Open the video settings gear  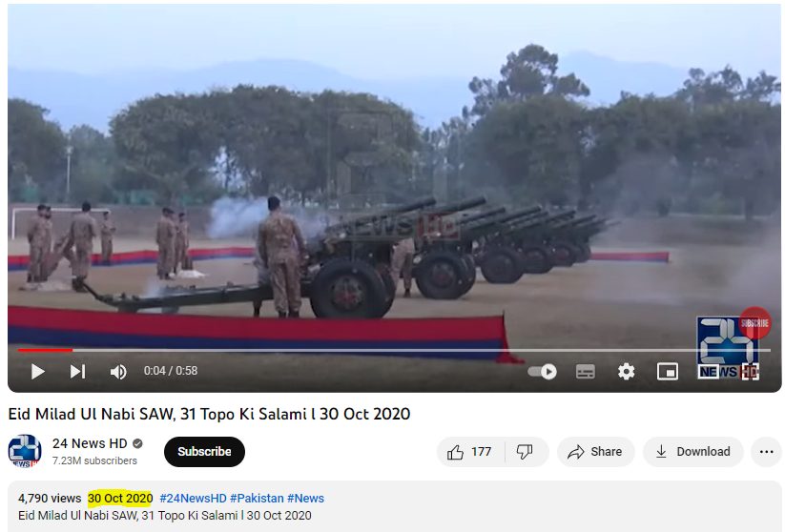627,372
